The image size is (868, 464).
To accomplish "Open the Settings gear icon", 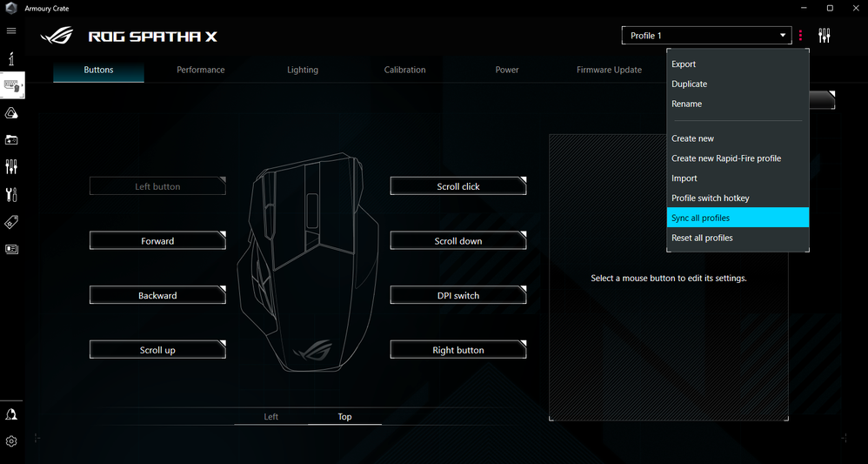I will point(11,441).
